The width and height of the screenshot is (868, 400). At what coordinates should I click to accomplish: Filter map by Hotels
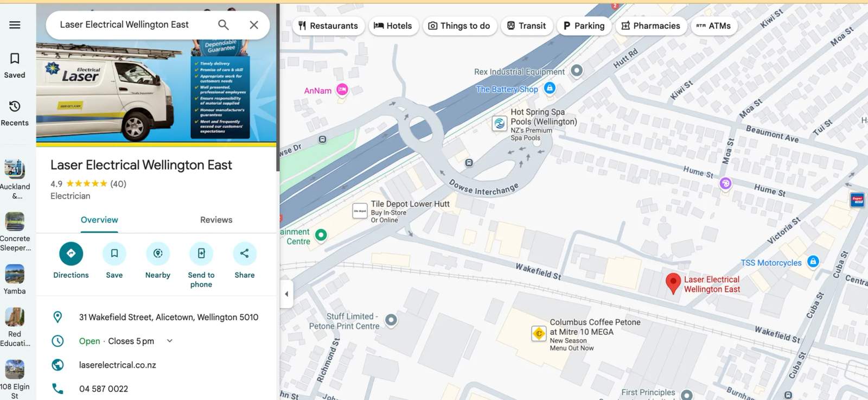pyautogui.click(x=393, y=26)
